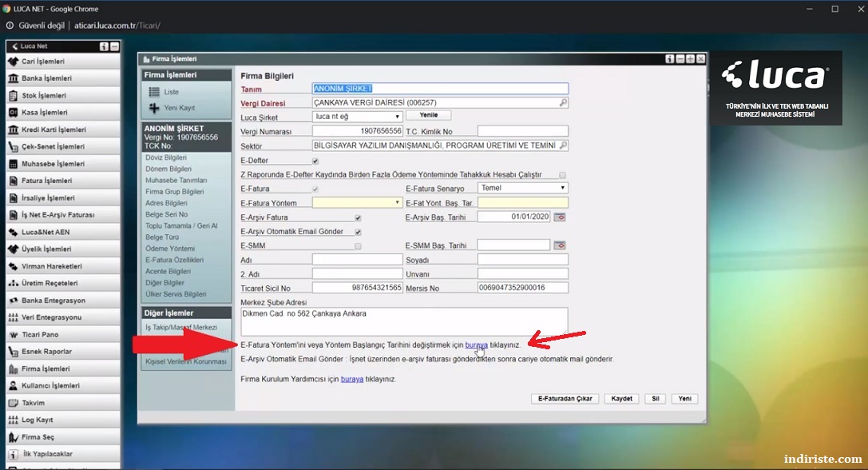Click the Chrome address bar URL
This screenshot has height=470, width=868.
click(117, 26)
